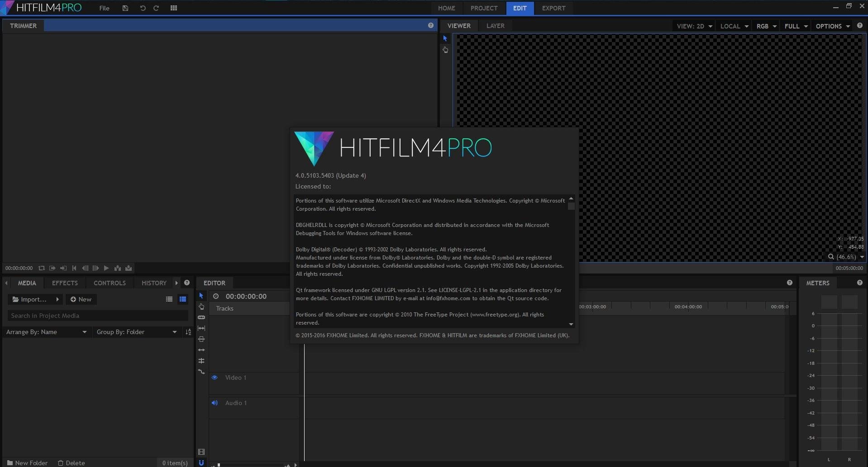
Task: Set In point in Trimmer
Action: [52, 268]
